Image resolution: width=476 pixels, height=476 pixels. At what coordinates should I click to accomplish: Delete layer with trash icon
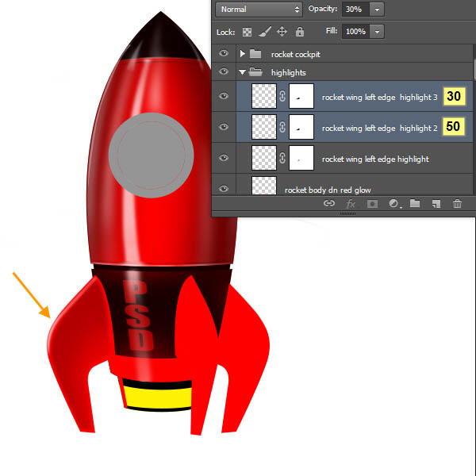[x=457, y=204]
